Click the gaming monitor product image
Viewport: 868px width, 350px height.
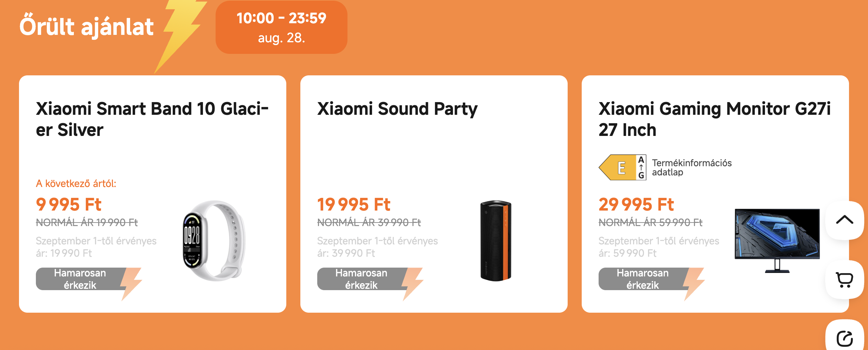click(x=777, y=241)
